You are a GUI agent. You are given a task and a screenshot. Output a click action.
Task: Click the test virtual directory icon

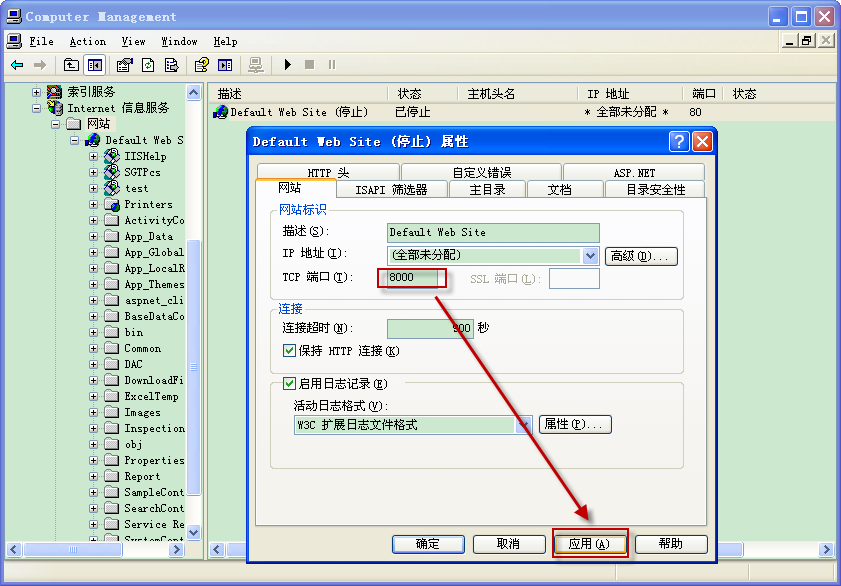(112, 188)
